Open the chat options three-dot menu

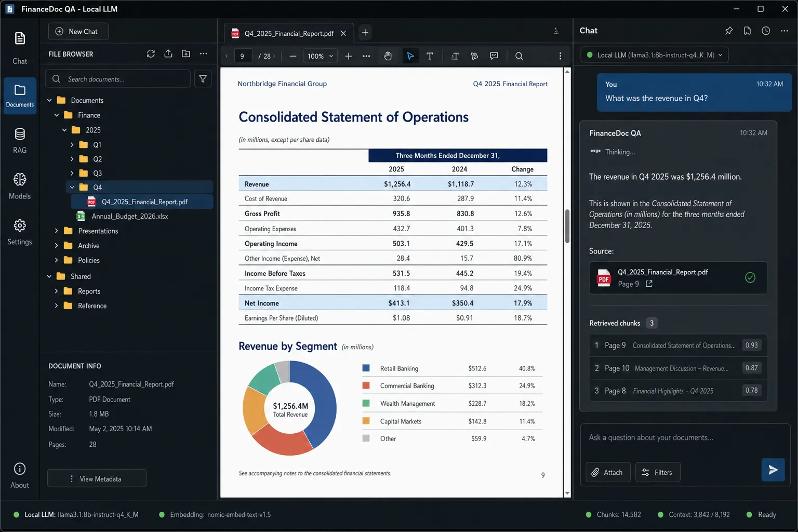pyautogui.click(x=784, y=31)
